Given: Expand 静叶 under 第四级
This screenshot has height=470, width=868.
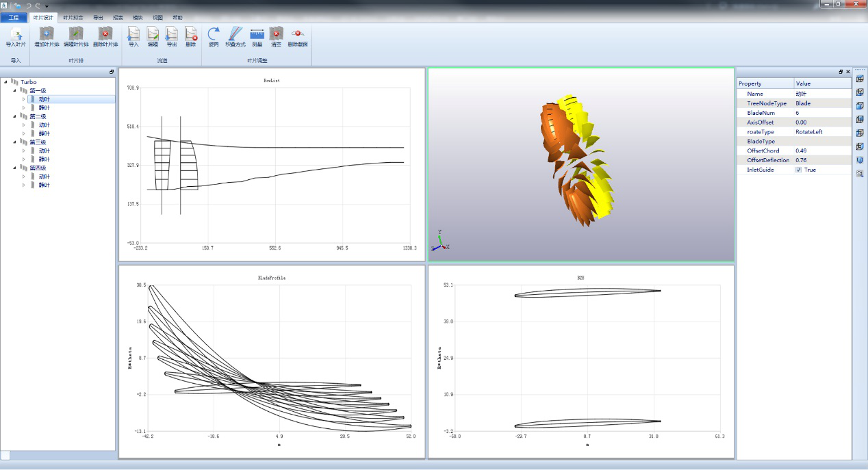Looking at the screenshot, I should coord(24,185).
